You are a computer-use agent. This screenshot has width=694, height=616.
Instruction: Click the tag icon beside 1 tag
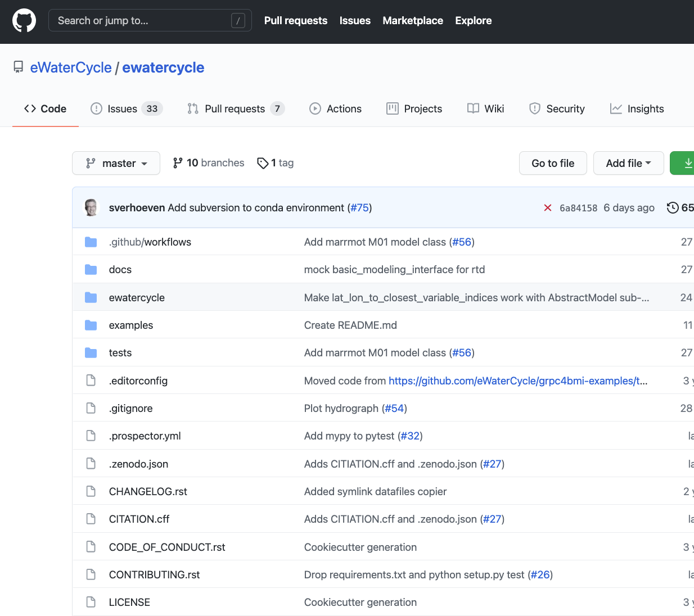click(x=262, y=163)
